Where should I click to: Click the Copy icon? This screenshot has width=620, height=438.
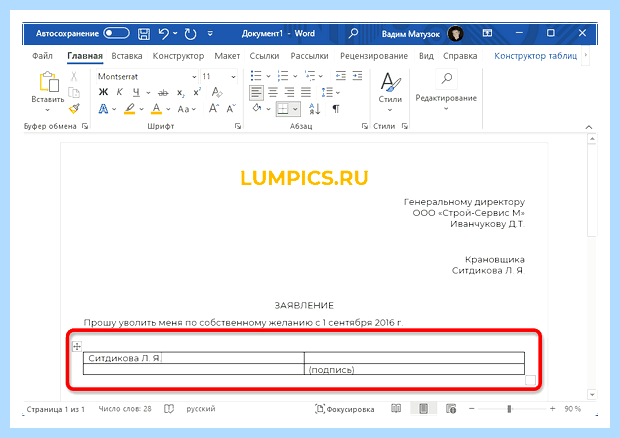pos(74,93)
